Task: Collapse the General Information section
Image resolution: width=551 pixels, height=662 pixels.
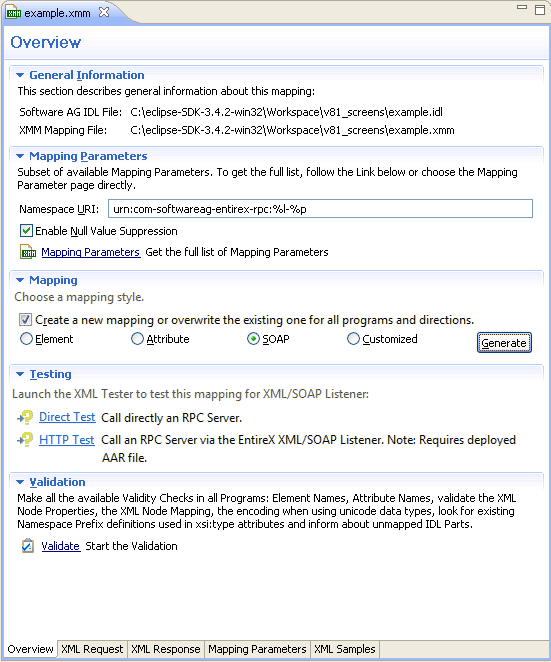Action: coord(20,75)
